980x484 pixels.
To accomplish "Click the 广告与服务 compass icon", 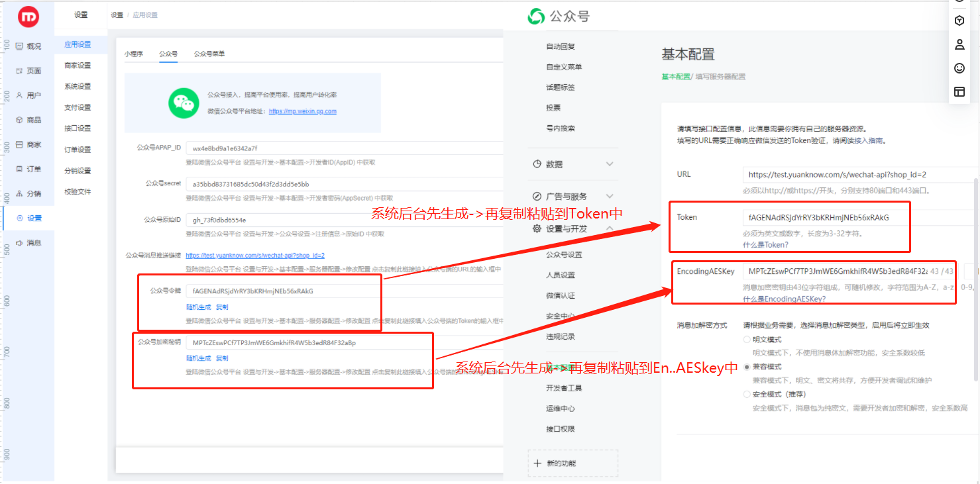I will [x=537, y=196].
